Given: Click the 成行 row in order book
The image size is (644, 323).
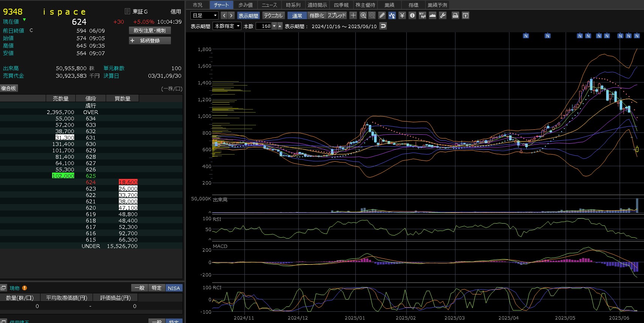Looking at the screenshot, I should coord(91,106).
